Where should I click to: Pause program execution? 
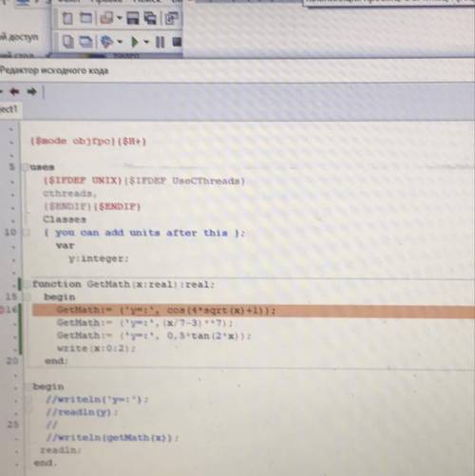[x=161, y=42]
